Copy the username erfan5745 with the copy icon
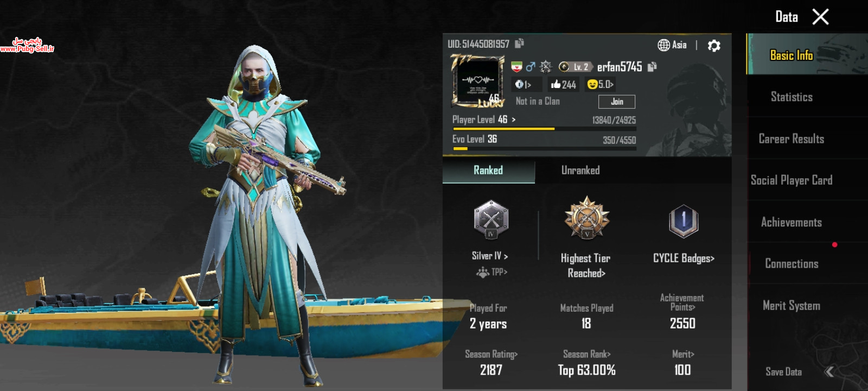The height and width of the screenshot is (391, 868). (652, 66)
